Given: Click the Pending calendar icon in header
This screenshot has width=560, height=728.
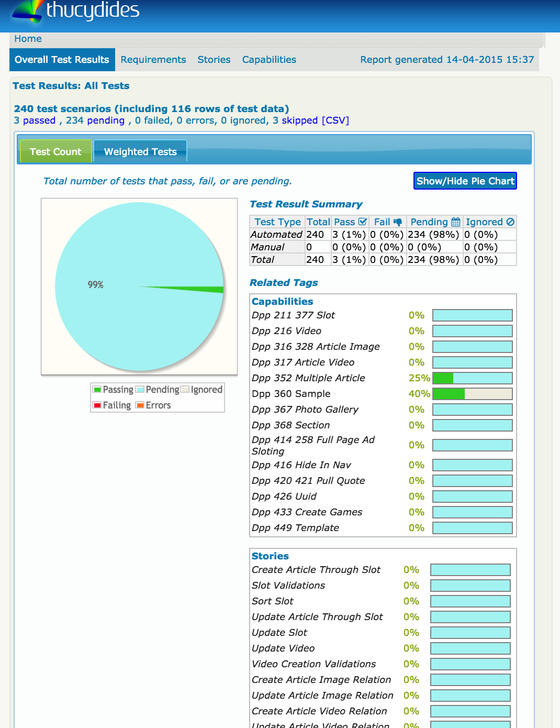Looking at the screenshot, I should [455, 222].
